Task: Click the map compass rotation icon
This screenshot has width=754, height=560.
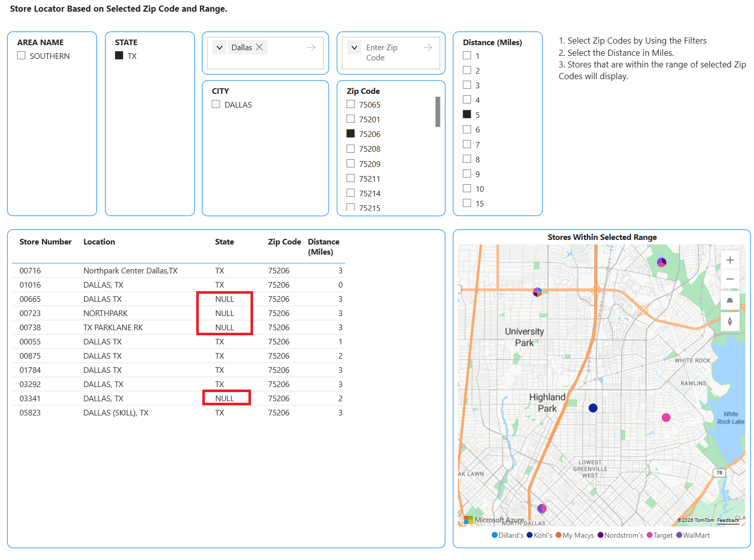Action: click(730, 321)
